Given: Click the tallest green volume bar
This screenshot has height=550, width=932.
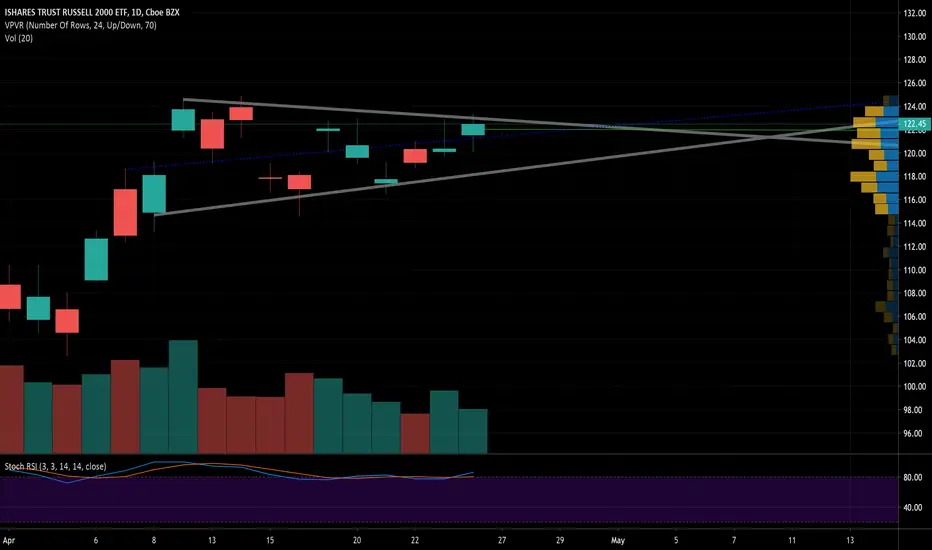Looking at the screenshot, I should [x=183, y=397].
